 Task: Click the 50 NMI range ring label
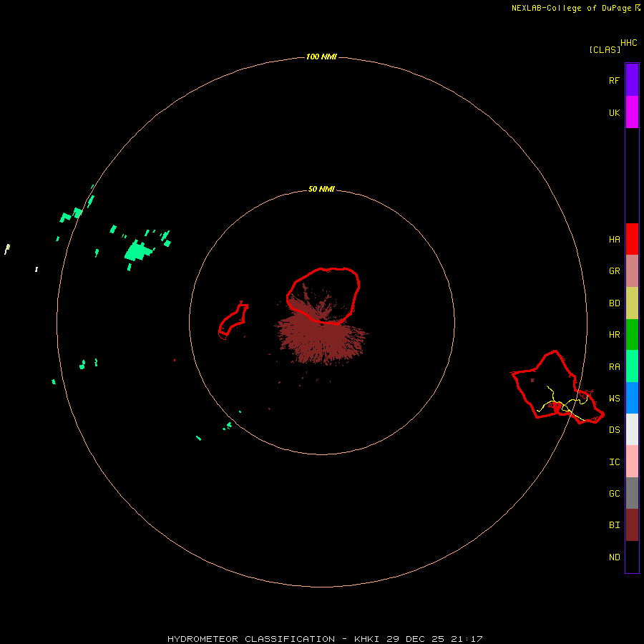[321, 189]
